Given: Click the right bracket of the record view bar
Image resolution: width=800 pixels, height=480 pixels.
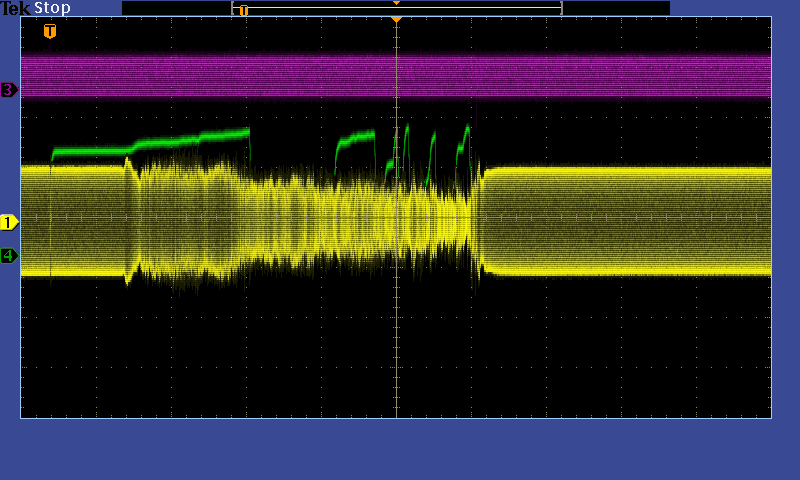Looking at the screenshot, I should click(561, 8).
